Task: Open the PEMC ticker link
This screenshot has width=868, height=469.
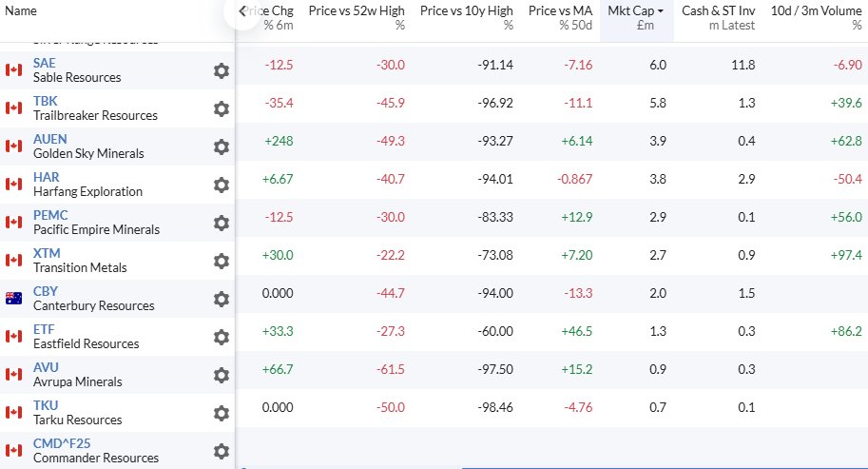Action: pyautogui.click(x=50, y=215)
